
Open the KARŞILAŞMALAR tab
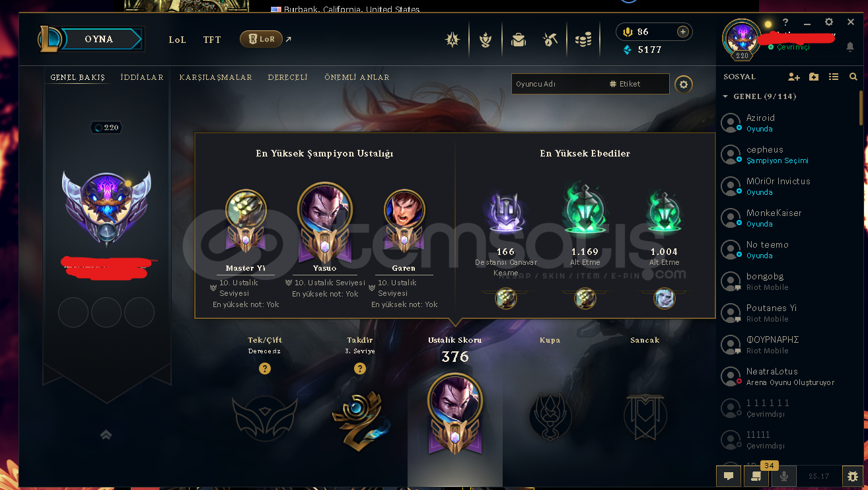pos(216,77)
